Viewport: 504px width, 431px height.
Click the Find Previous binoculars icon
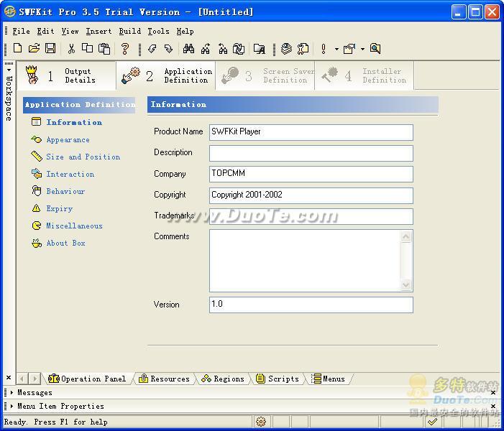pyautogui.click(x=222, y=49)
